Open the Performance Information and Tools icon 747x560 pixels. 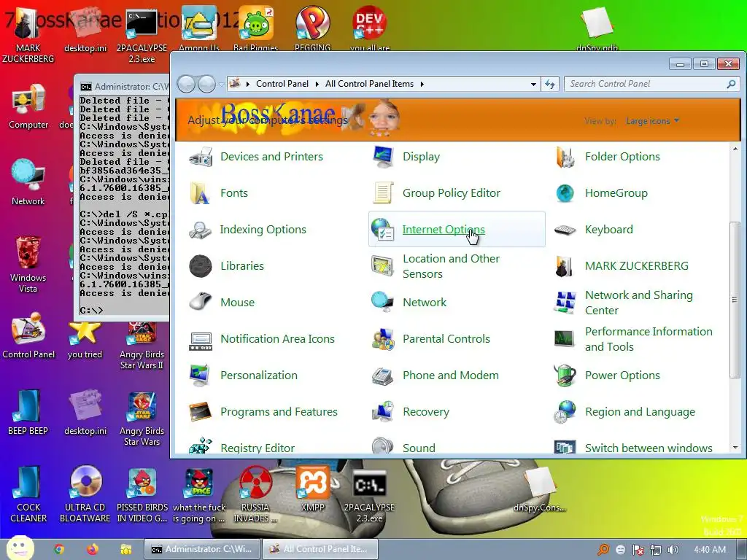pos(565,339)
